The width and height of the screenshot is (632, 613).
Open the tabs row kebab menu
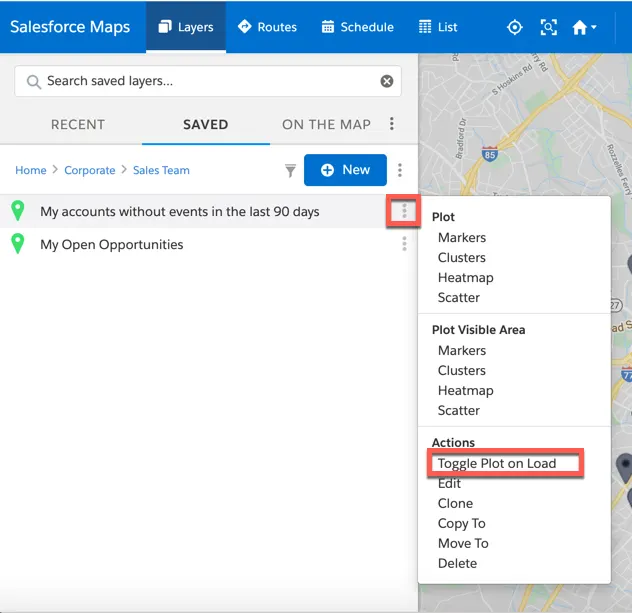click(392, 124)
